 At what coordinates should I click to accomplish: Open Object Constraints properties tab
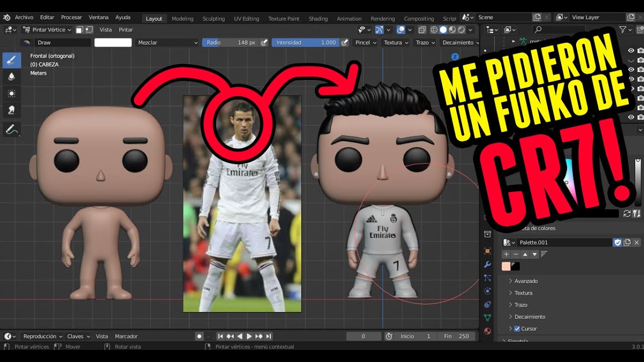click(487, 304)
